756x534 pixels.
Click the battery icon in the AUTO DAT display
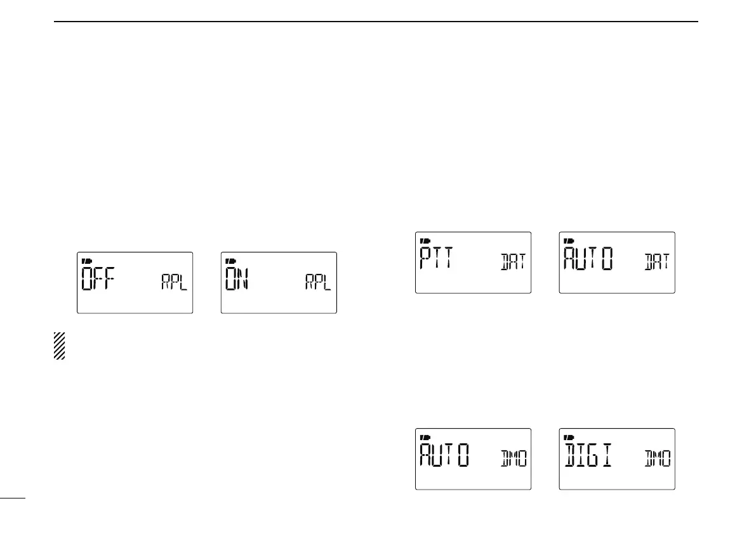[568, 241]
